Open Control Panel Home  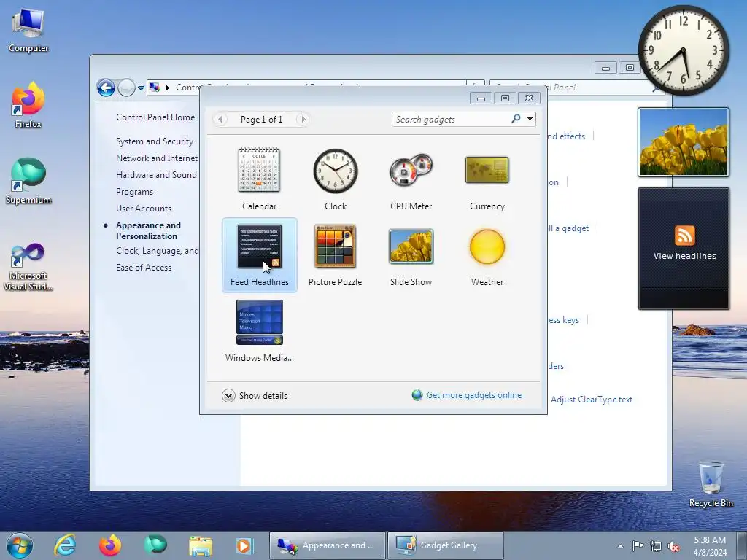[155, 117]
